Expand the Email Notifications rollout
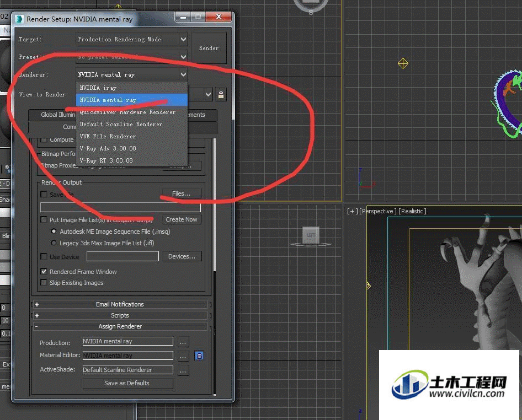The width and height of the screenshot is (522, 420). 120,304
